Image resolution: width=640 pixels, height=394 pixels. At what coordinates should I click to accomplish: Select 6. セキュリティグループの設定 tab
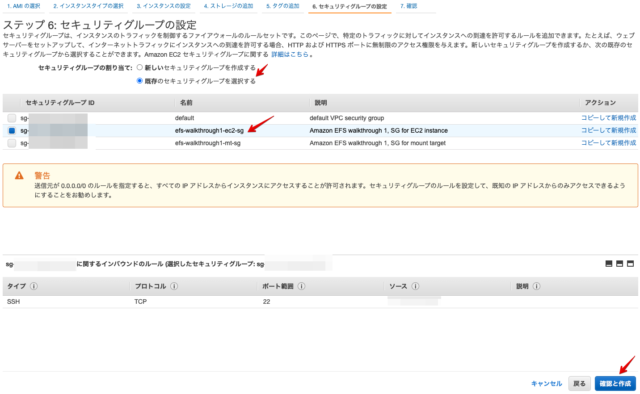(349, 6)
